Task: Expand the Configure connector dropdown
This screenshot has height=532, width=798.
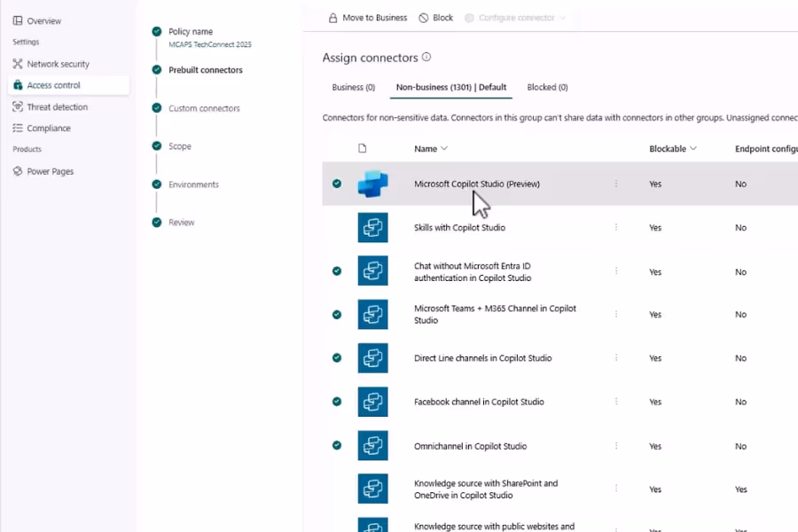Action: pos(515,18)
